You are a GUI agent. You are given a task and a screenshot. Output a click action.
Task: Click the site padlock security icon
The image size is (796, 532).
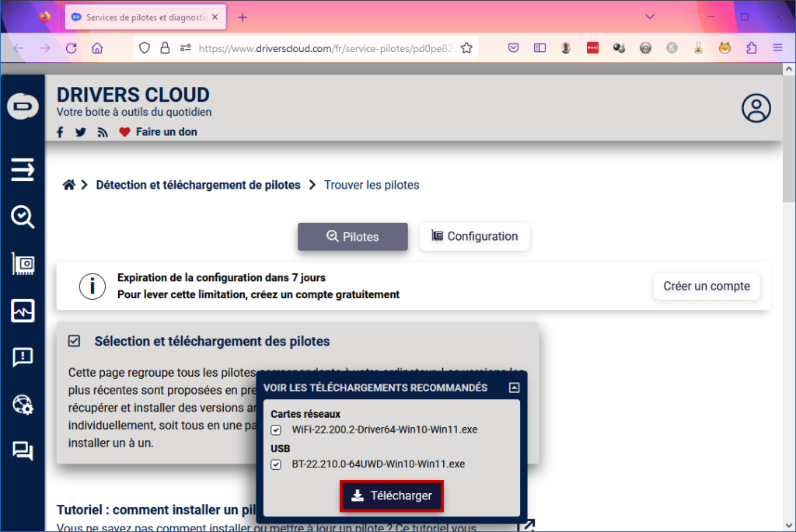[165, 48]
